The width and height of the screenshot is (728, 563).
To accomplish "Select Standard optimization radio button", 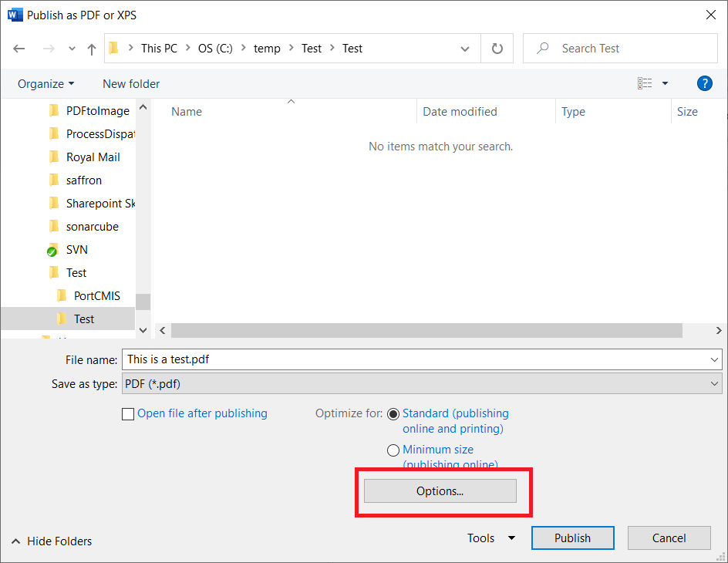I will (x=393, y=414).
